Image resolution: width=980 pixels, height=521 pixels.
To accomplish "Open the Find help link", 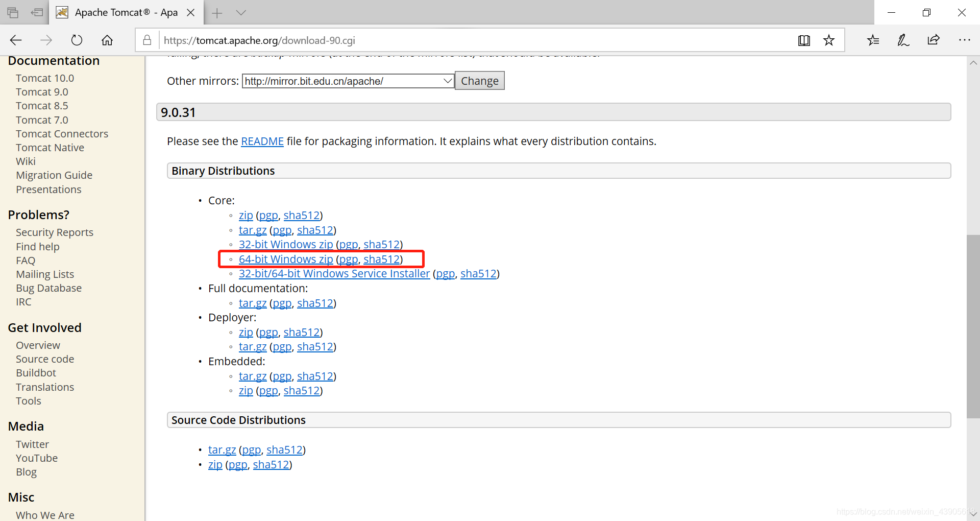I will coord(38,247).
